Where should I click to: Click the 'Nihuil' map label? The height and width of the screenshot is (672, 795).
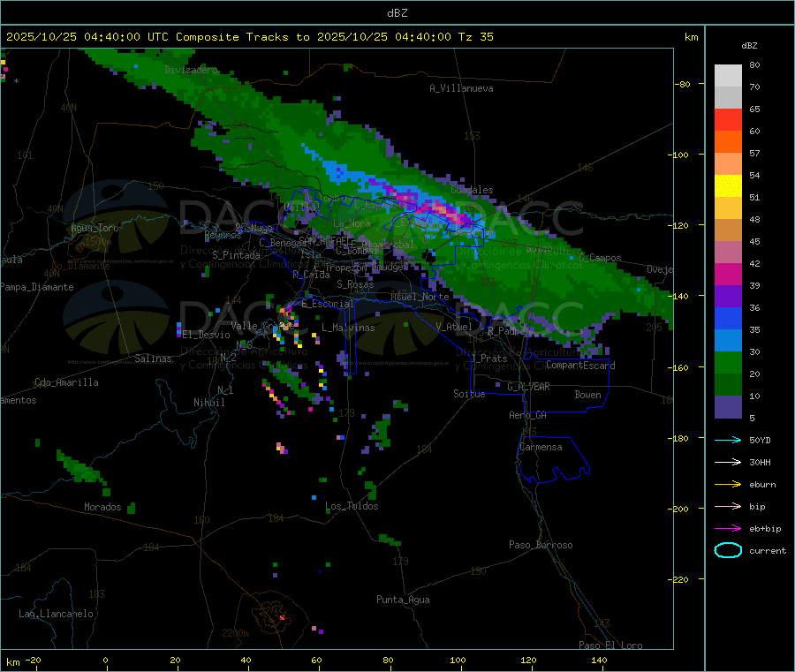pos(208,403)
